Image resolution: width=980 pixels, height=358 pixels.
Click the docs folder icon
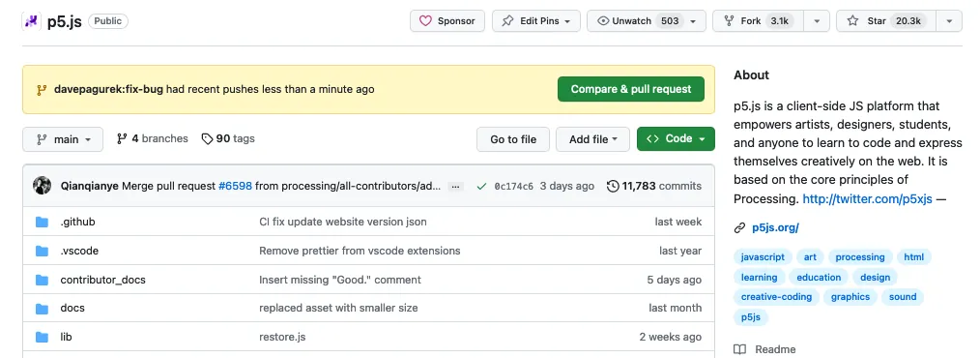pyautogui.click(x=42, y=308)
